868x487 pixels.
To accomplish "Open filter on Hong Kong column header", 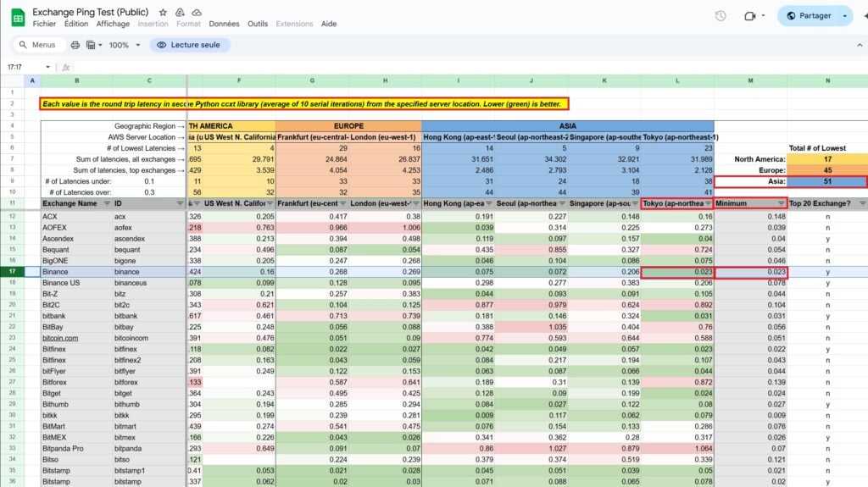I will click(x=489, y=203).
